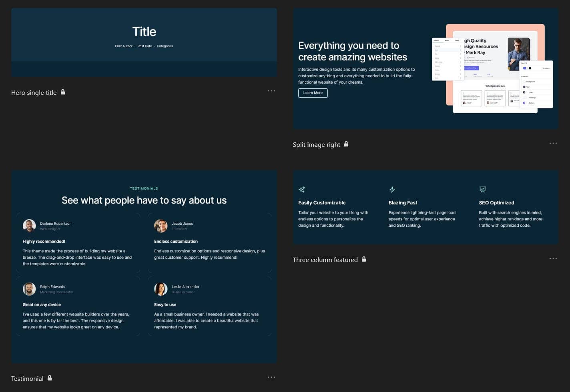Click the large Title heading

pyautogui.click(x=144, y=32)
